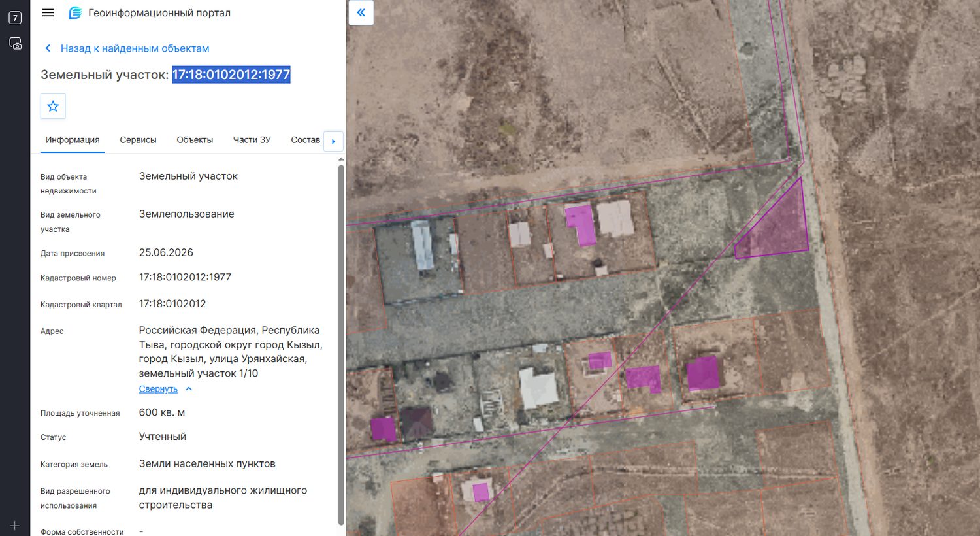980x536 pixels.
Task: Click the back arrow chevron icon
Action: click(48, 48)
